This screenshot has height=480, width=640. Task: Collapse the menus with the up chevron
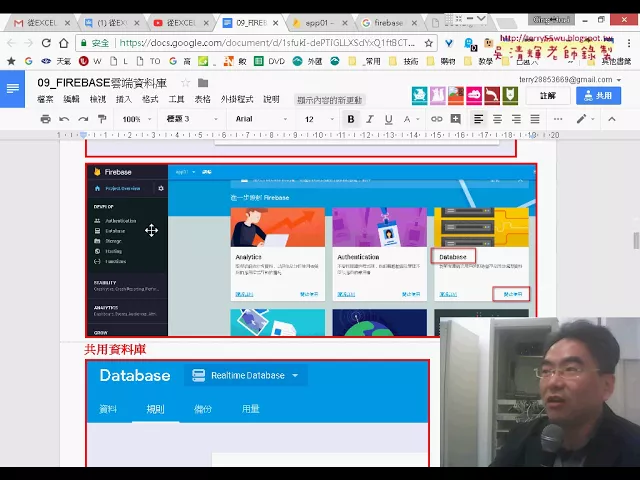coord(611,119)
